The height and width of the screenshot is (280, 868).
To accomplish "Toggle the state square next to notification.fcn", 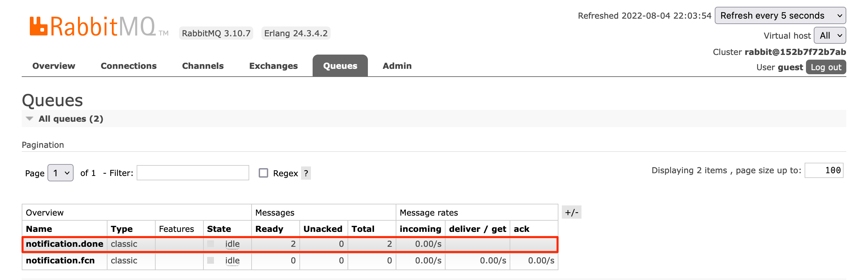I will coord(210,260).
